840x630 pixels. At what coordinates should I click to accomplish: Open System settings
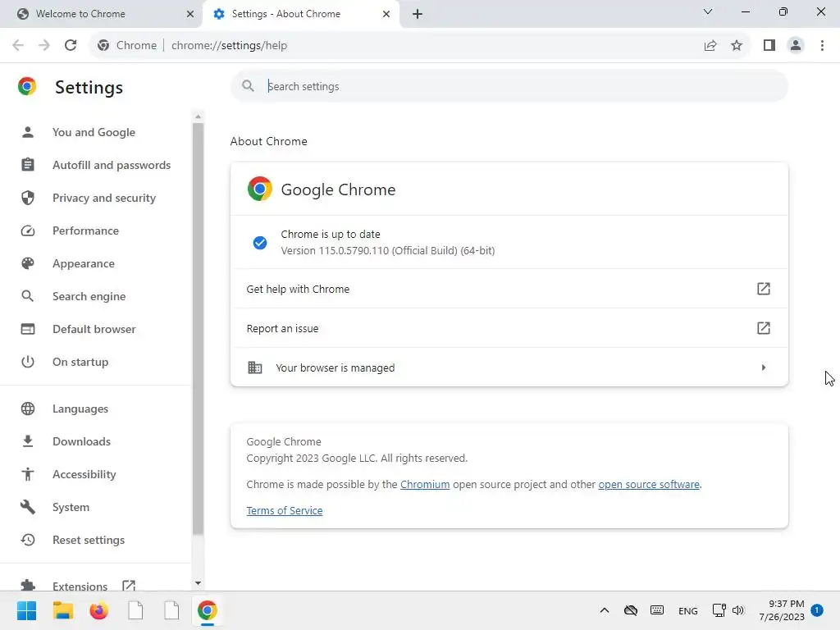point(71,507)
